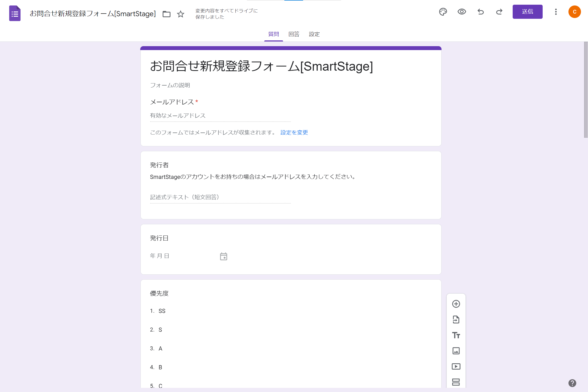Click the 設定を変更 link
This screenshot has width=588, height=392.
coord(294,132)
